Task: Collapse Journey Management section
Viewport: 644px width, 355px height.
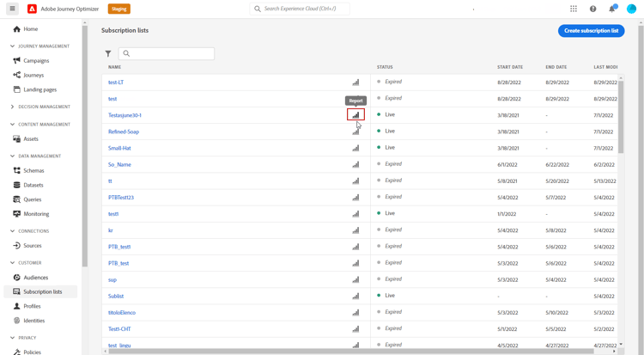Action: pyautogui.click(x=12, y=46)
